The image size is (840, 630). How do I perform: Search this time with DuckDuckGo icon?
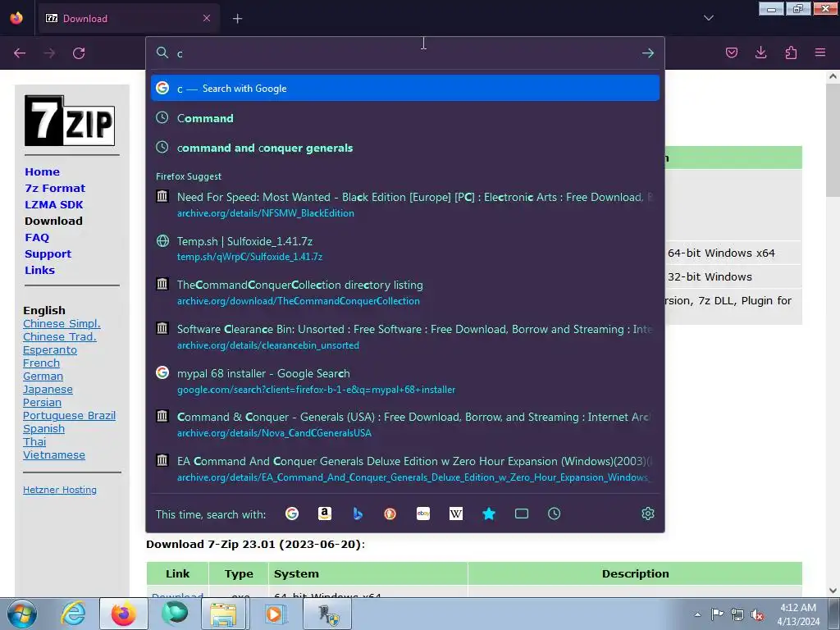tap(390, 514)
